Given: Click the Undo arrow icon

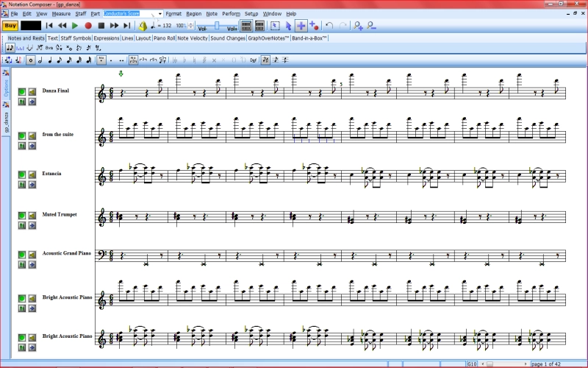Looking at the screenshot, I should pyautogui.click(x=329, y=26).
